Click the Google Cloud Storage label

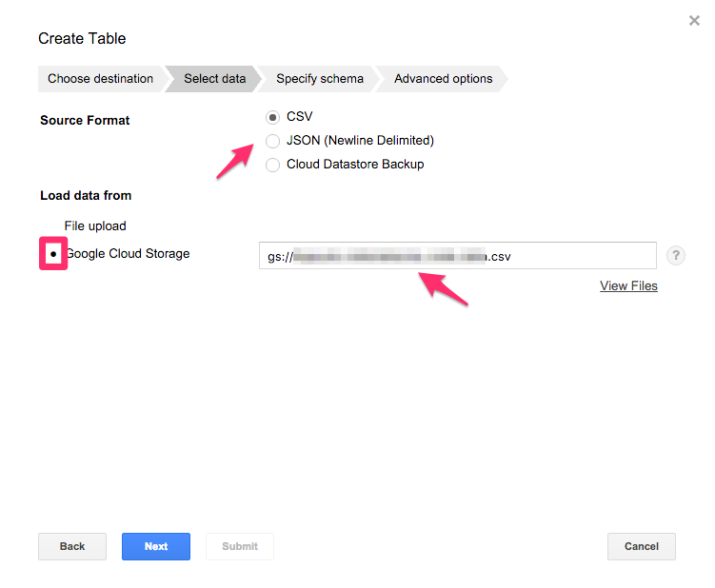click(x=128, y=254)
